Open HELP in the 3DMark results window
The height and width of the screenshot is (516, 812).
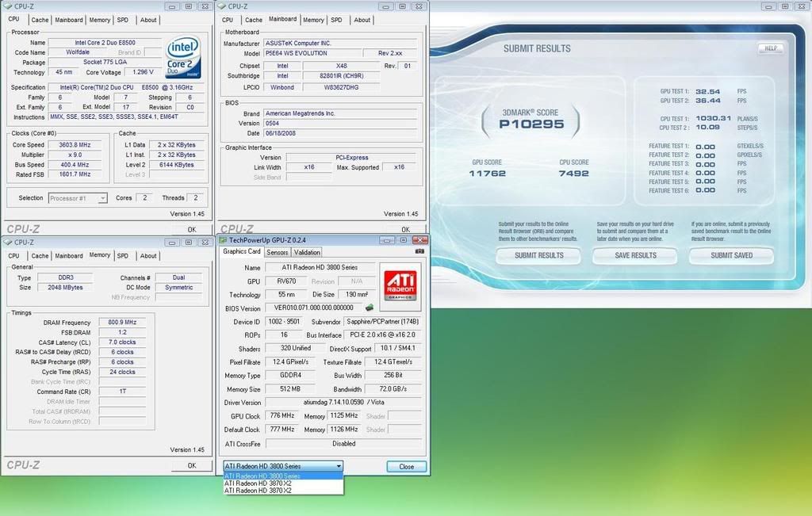click(771, 48)
